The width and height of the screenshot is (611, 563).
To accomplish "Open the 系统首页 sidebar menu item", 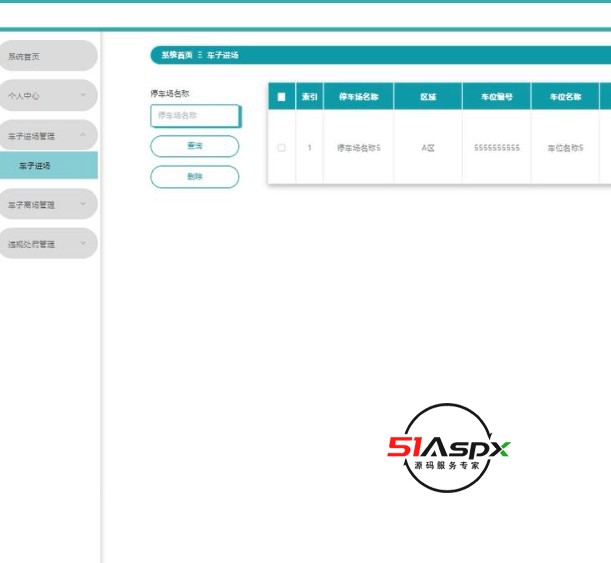I will point(47,56).
